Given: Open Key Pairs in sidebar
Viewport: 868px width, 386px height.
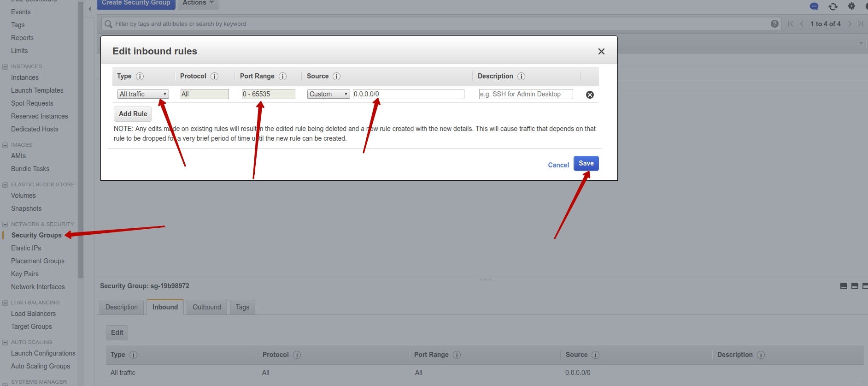Looking at the screenshot, I should tap(25, 274).
